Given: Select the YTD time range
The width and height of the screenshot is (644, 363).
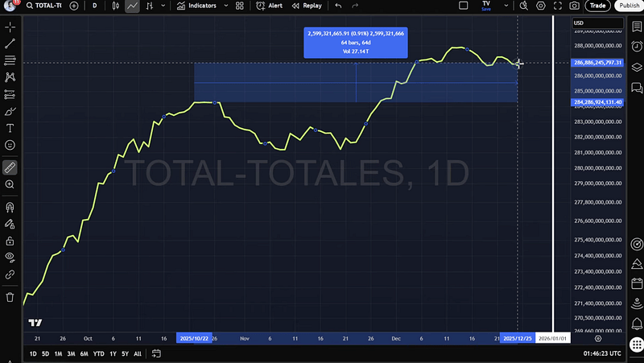Looking at the screenshot, I should [98, 353].
